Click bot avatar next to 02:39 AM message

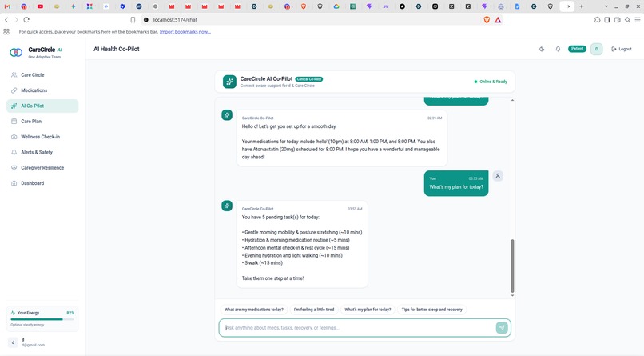(227, 115)
